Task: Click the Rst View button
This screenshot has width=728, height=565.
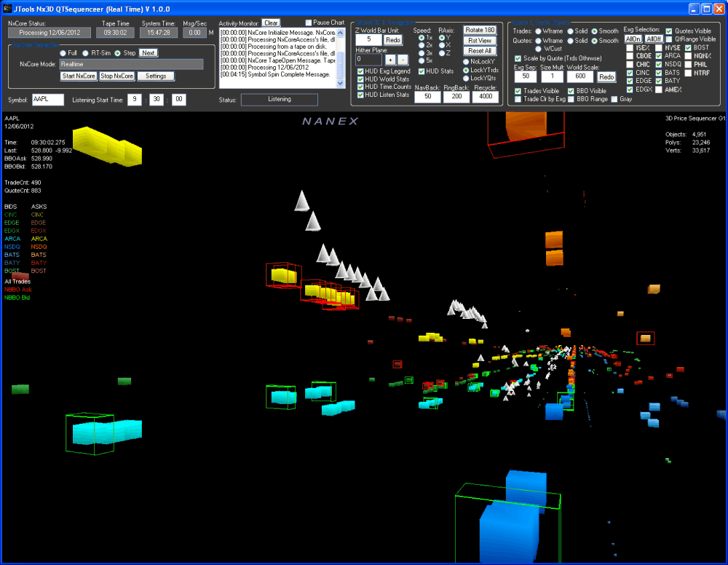Action: tap(480, 41)
